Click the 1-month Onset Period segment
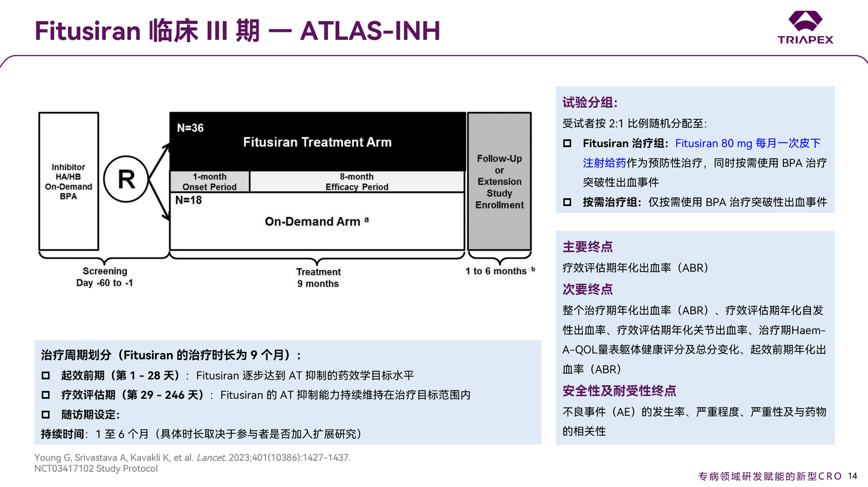Image resolution: width=868 pixels, height=487 pixels. (x=210, y=181)
